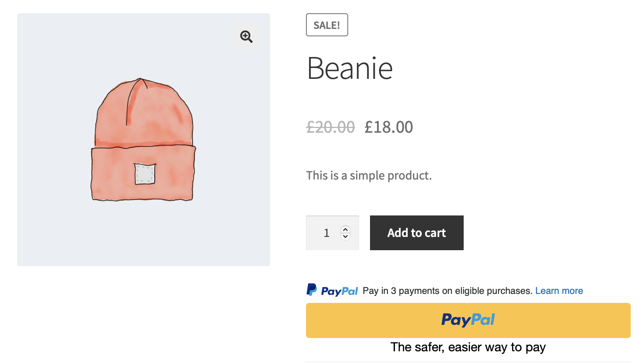Decrease quantity with the down arrow

tap(345, 236)
